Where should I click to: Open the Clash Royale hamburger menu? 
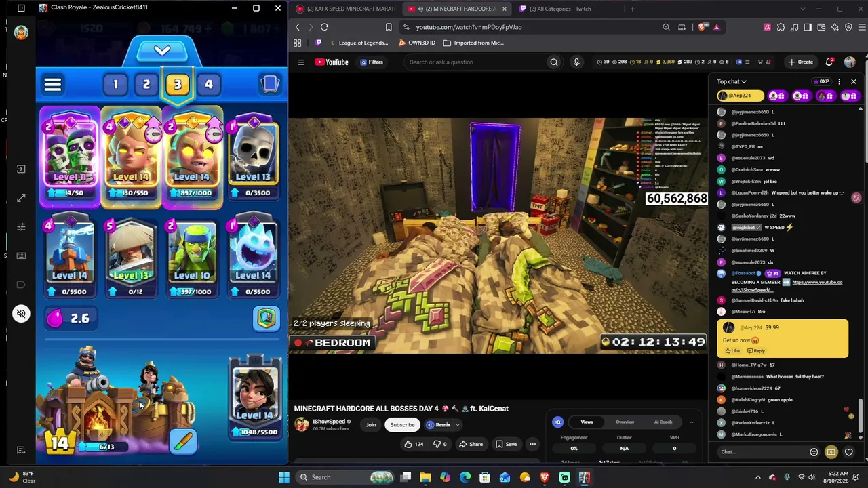pos(53,85)
